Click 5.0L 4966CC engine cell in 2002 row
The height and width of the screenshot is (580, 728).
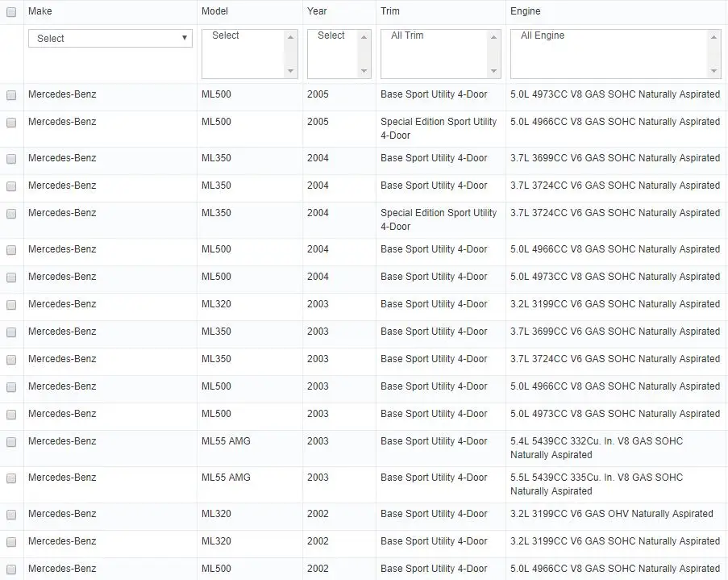click(615, 569)
